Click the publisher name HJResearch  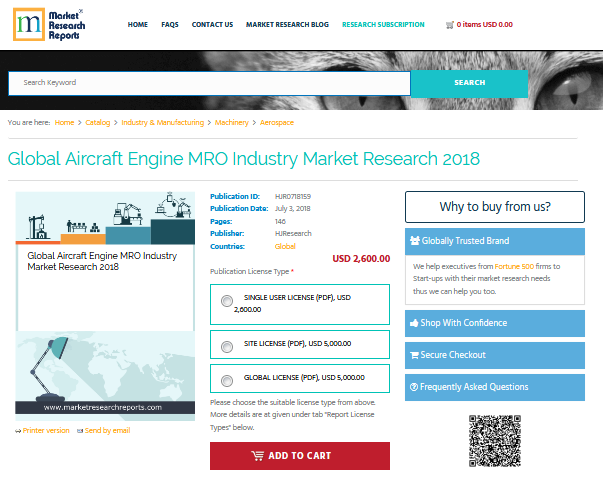click(x=293, y=233)
